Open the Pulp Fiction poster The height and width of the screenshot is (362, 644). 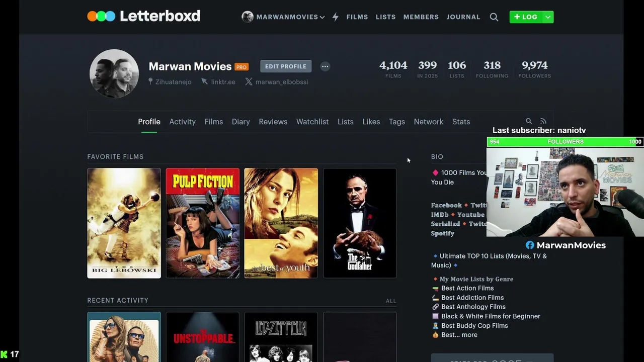(203, 223)
